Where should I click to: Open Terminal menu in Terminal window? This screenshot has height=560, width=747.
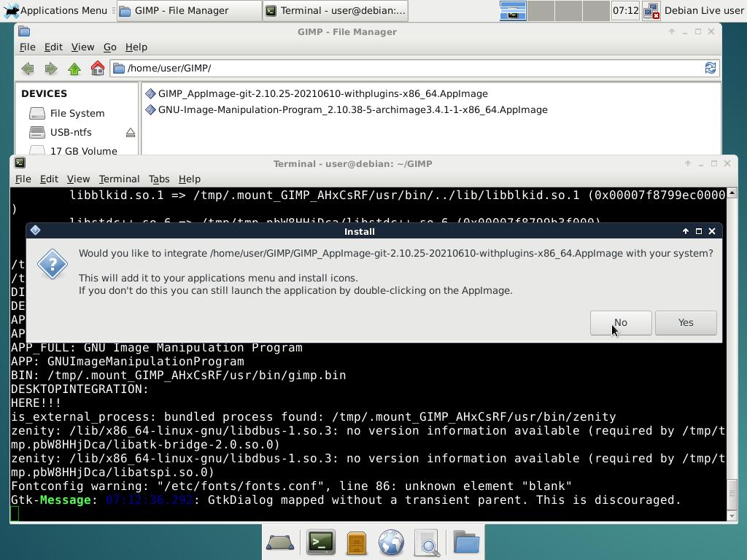(119, 179)
